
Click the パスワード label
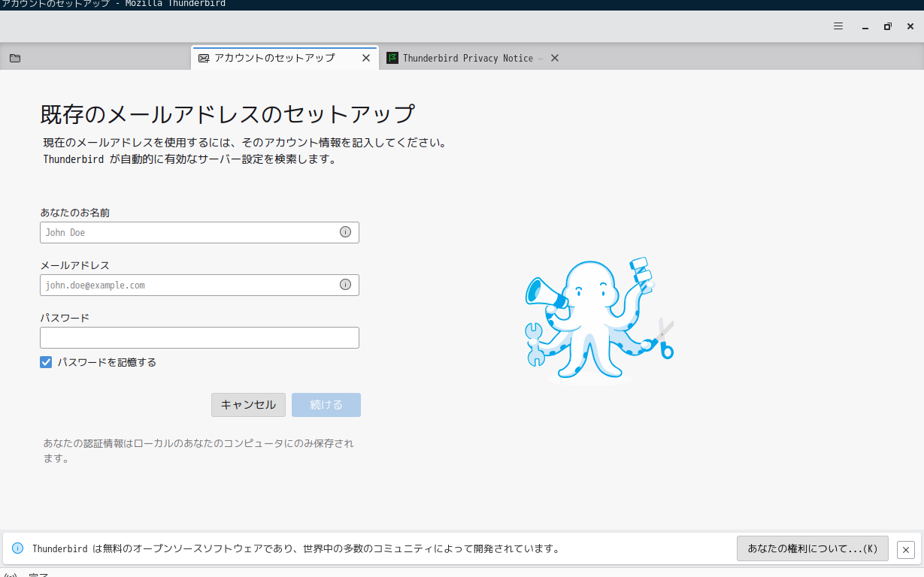pyautogui.click(x=65, y=318)
